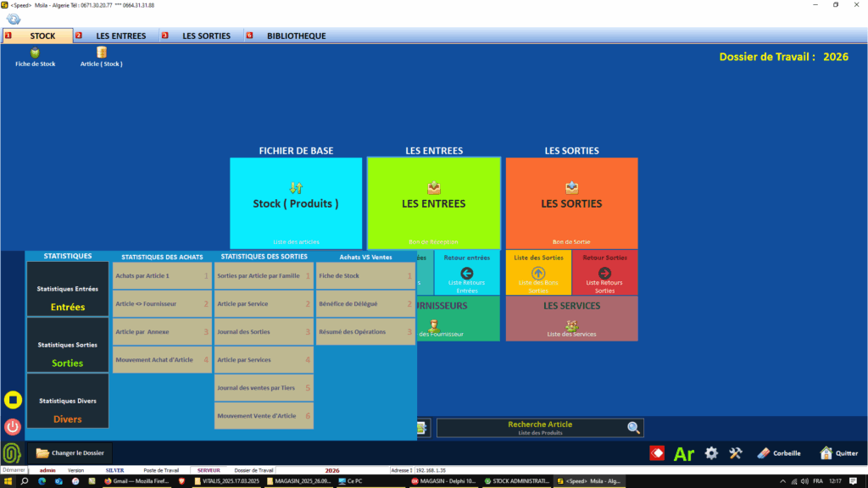868x488 pixels.
Task: Click the crossed tools icon
Action: click(x=736, y=453)
